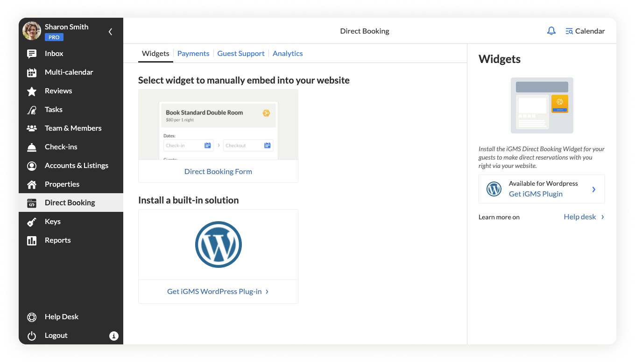Switch to the Payments tab

[193, 54]
